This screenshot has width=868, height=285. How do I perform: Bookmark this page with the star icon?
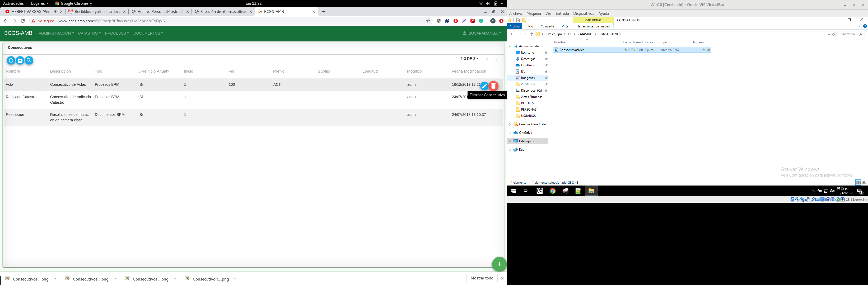tap(428, 21)
